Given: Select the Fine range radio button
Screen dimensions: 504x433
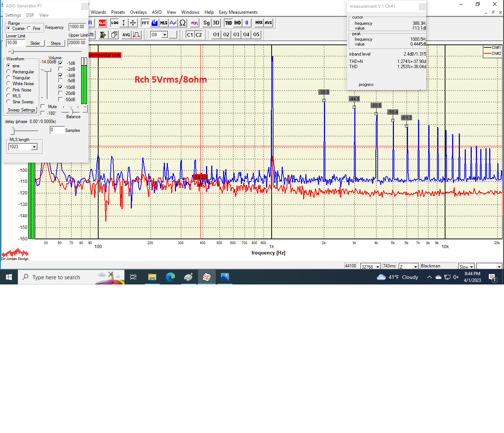Looking at the screenshot, I should point(29,28).
